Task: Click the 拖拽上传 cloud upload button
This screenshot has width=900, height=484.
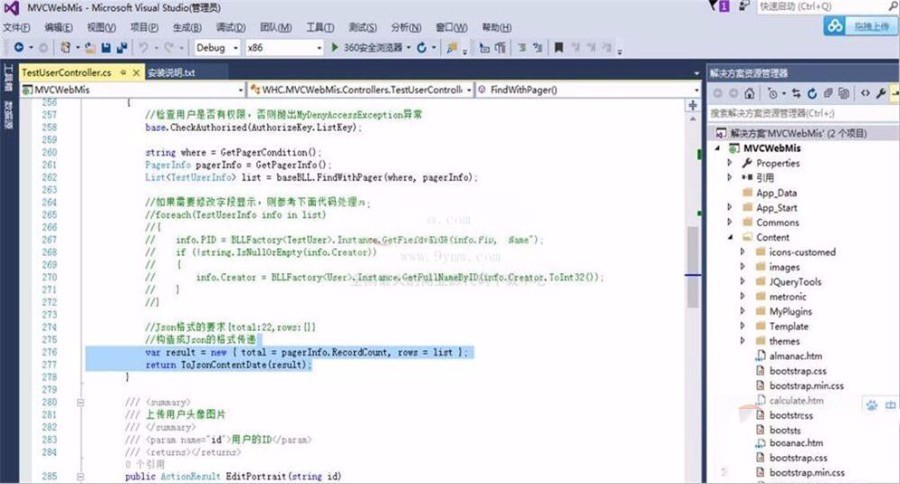Action: point(860,27)
